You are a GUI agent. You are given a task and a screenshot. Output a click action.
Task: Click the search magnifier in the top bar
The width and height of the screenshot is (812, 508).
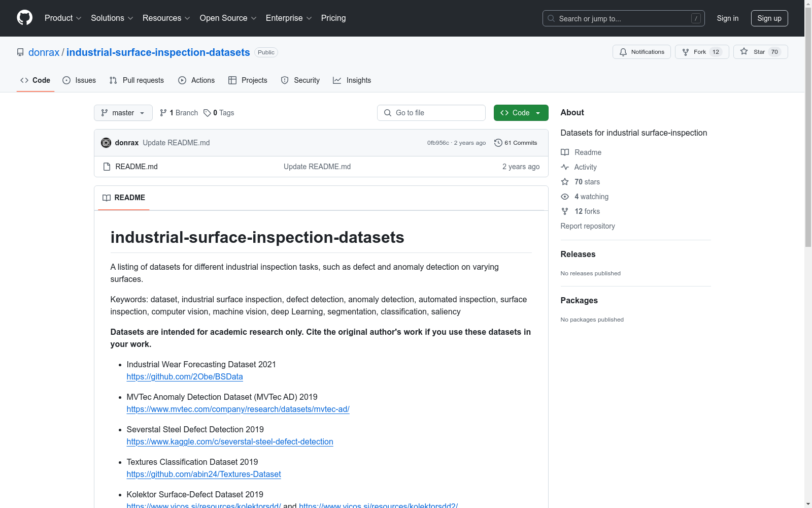tap(551, 18)
